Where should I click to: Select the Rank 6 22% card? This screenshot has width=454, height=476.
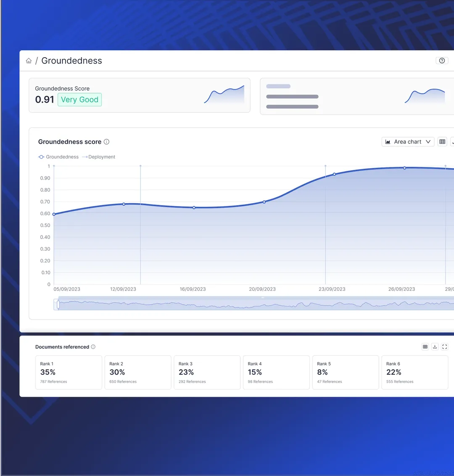(x=415, y=373)
